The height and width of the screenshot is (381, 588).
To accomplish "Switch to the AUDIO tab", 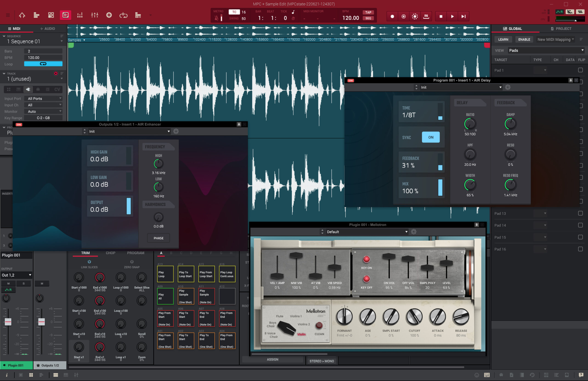I will pyautogui.click(x=48, y=29).
